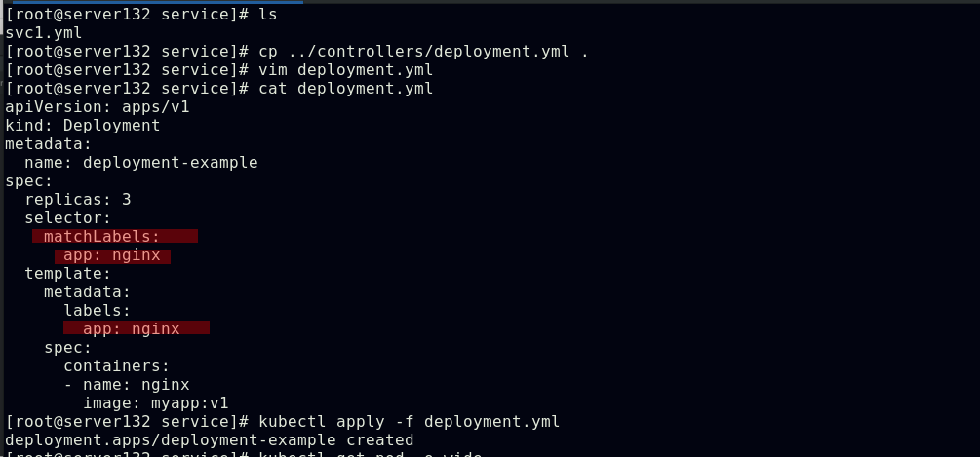Click the first highlighted 'app: nginx' under matchLabels
980x457 pixels.
click(x=111, y=255)
